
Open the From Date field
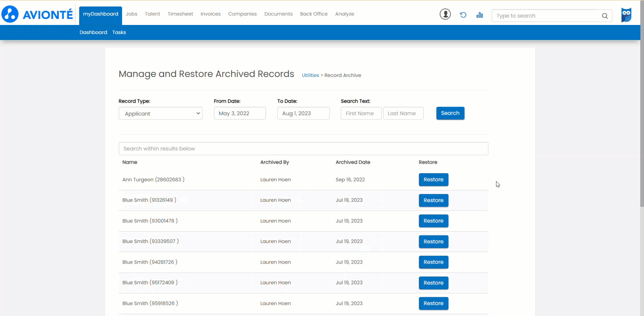pyautogui.click(x=240, y=113)
